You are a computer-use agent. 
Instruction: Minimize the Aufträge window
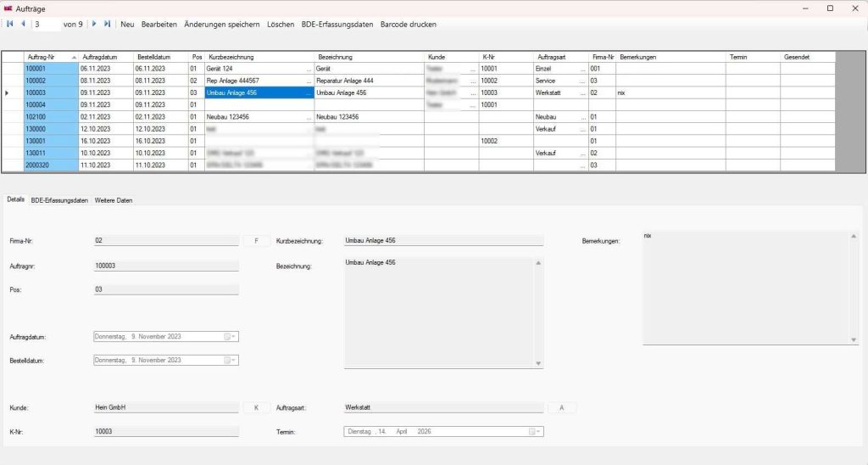pyautogui.click(x=805, y=8)
